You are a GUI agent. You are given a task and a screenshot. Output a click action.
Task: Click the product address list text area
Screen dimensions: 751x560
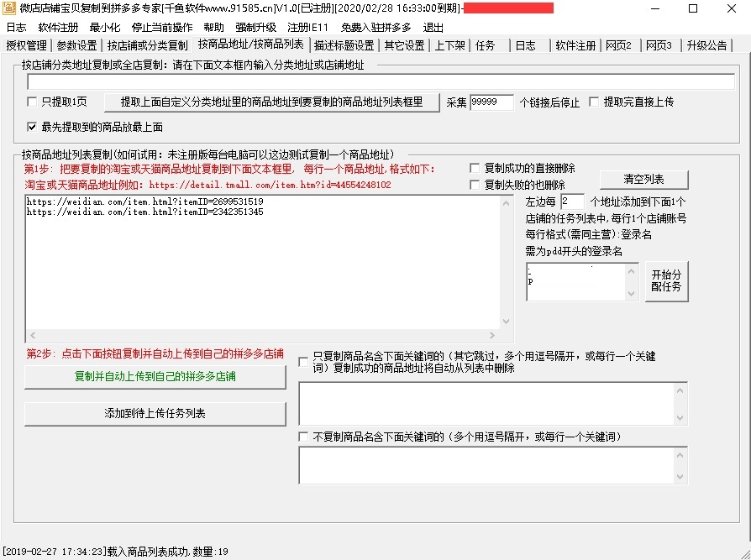262,262
